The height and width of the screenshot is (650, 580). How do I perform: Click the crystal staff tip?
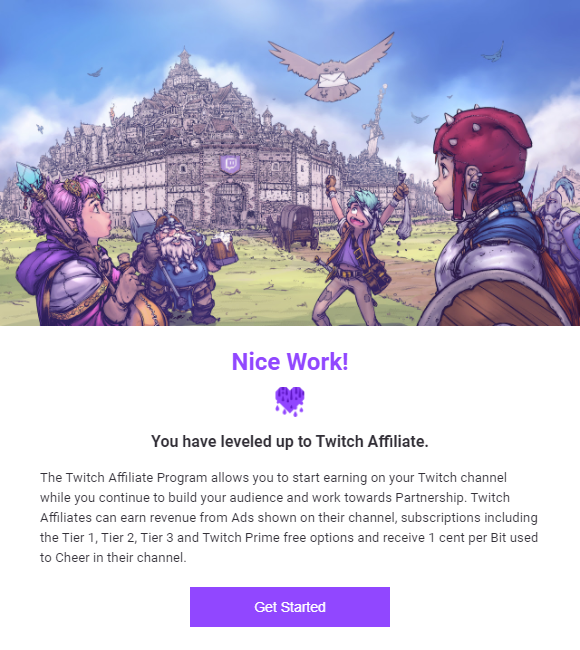29,176
